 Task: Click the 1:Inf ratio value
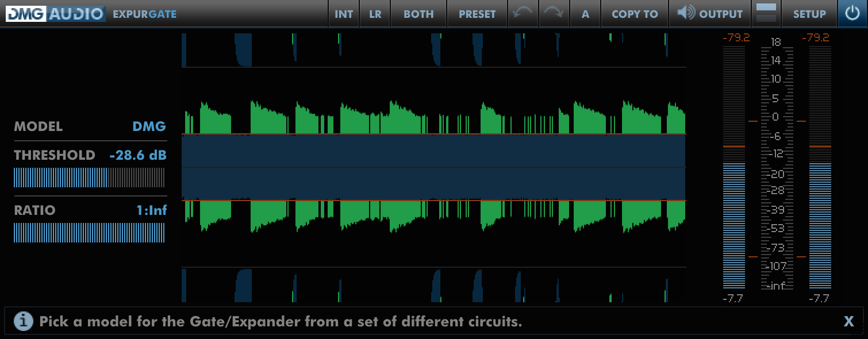tap(152, 210)
